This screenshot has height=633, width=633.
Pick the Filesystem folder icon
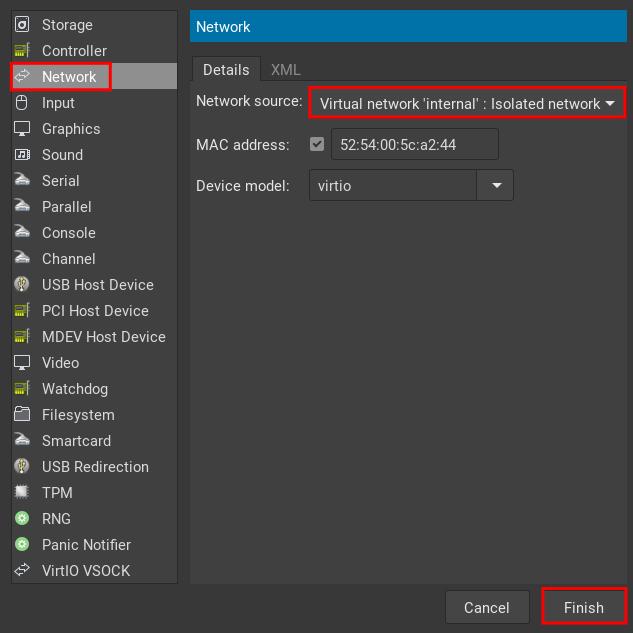22,415
